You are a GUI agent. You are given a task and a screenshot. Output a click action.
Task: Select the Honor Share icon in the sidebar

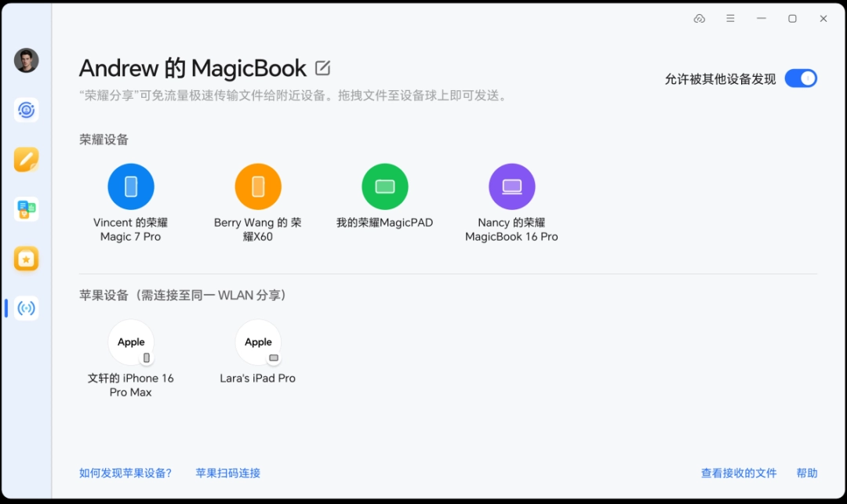(x=25, y=308)
